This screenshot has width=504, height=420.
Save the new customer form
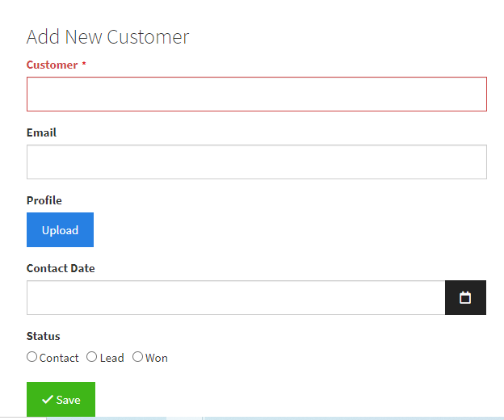click(61, 400)
